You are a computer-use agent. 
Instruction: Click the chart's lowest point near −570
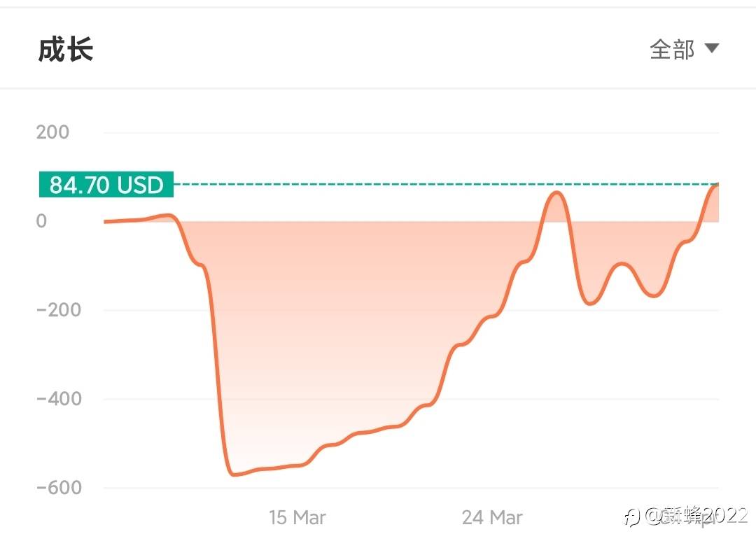(x=234, y=475)
